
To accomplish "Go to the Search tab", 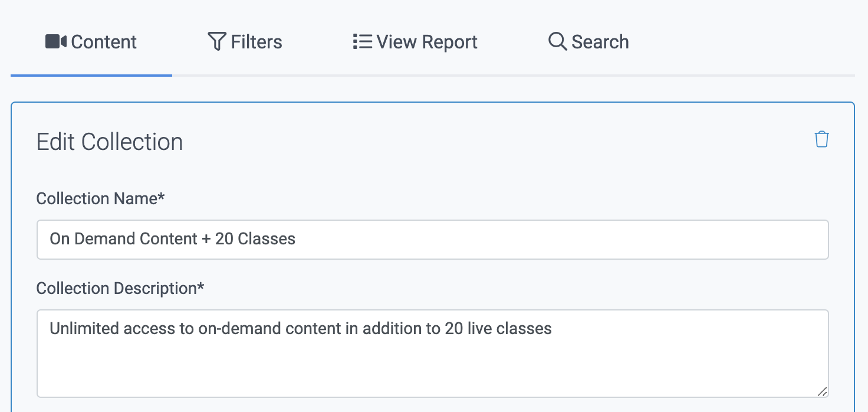I will (x=588, y=41).
